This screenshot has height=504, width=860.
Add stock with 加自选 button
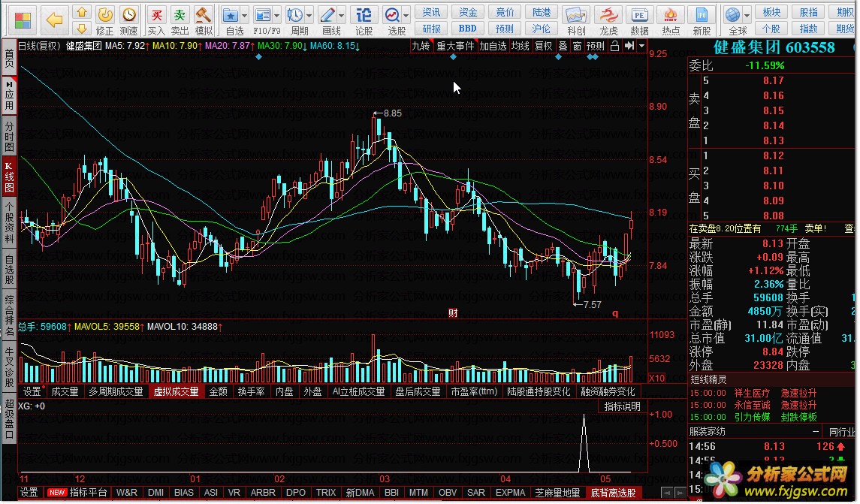(x=493, y=46)
